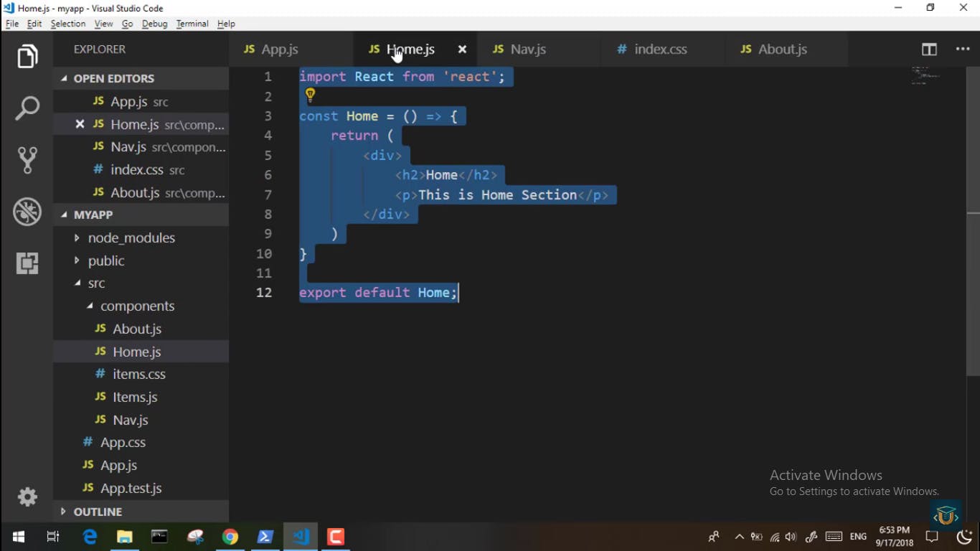Click the lightbulb code action icon
Viewport: 980px width, 551px height.
tap(310, 95)
